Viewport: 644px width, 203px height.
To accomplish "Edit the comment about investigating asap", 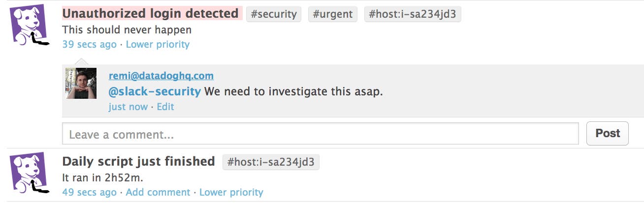I will (x=165, y=107).
